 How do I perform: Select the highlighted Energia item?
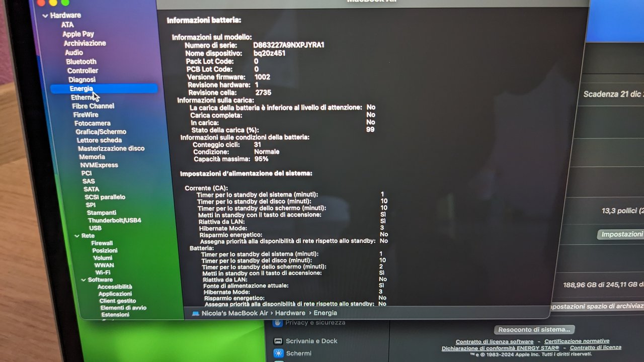pyautogui.click(x=104, y=88)
